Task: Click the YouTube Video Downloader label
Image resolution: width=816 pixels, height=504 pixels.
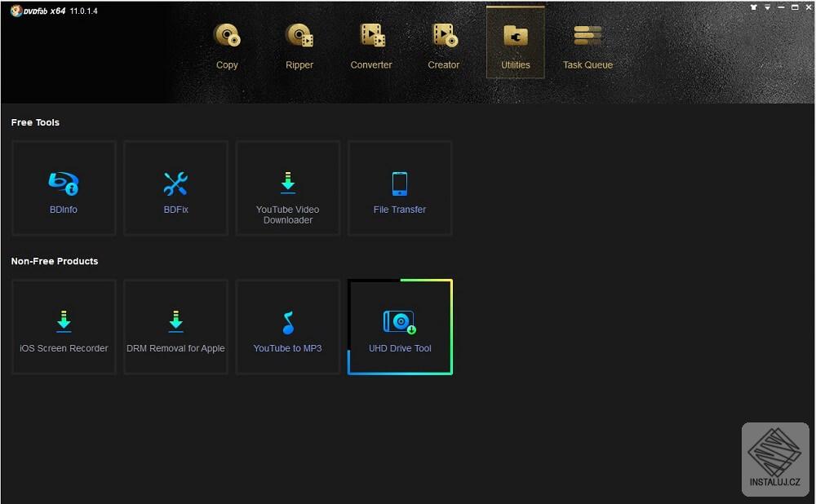Action: (288, 214)
